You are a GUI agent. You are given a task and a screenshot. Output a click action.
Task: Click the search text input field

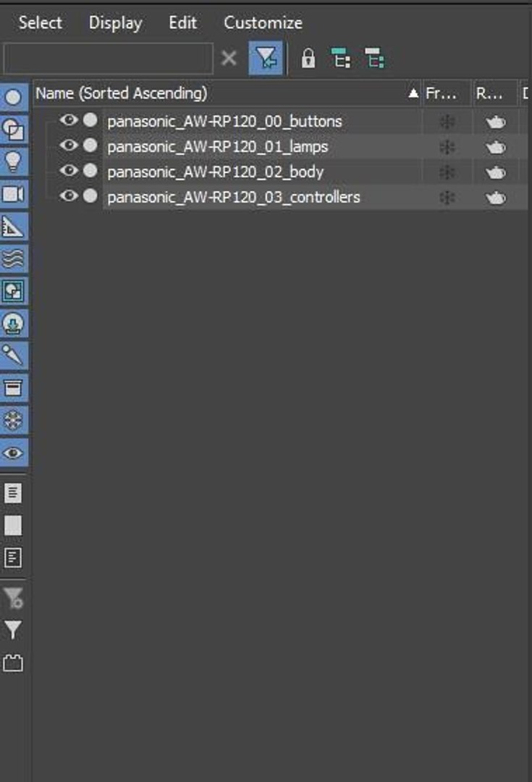point(108,59)
